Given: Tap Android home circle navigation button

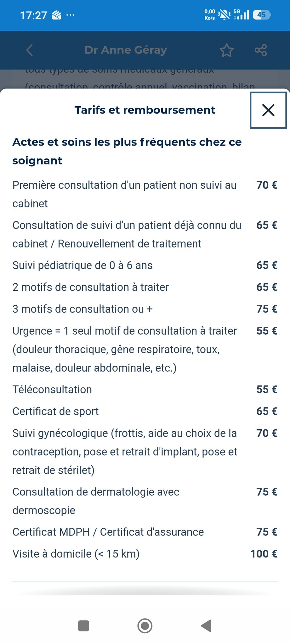Looking at the screenshot, I should pyautogui.click(x=145, y=626).
